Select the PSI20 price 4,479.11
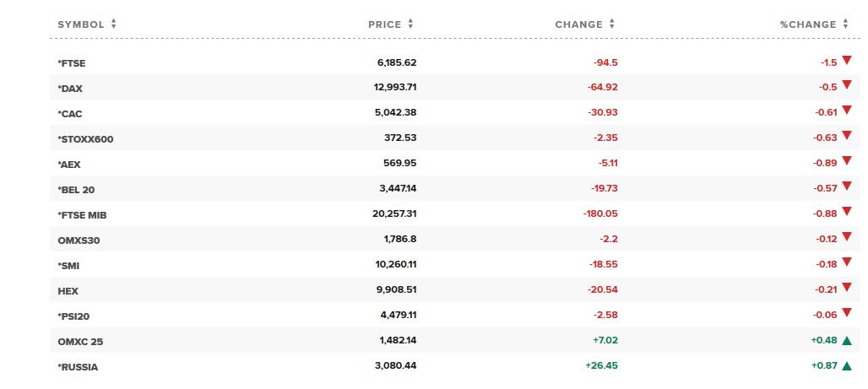The height and width of the screenshot is (389, 868). [x=398, y=315]
